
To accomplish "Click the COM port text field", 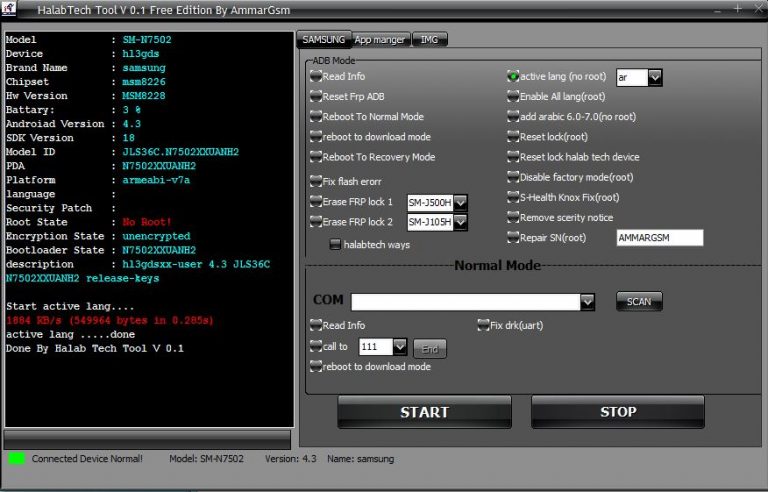I will click(x=466, y=302).
